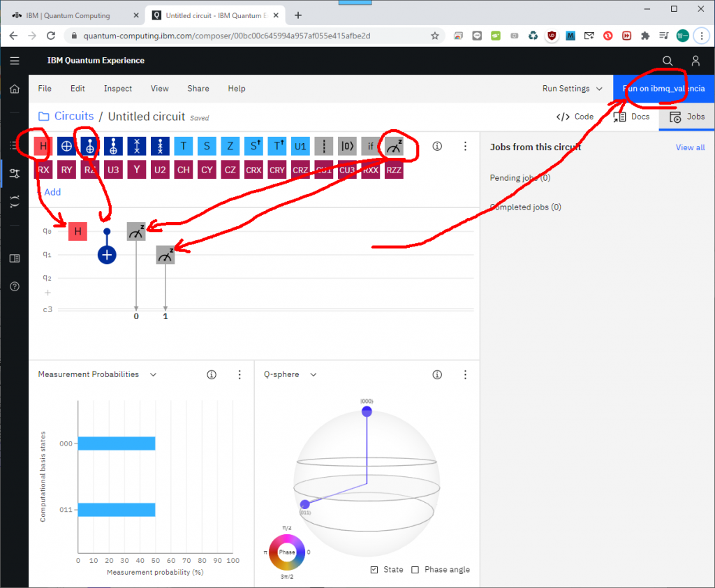Viewport: 715px width, 588px height.
Task: Choose the |0⟩ reset operation
Action: click(347, 146)
